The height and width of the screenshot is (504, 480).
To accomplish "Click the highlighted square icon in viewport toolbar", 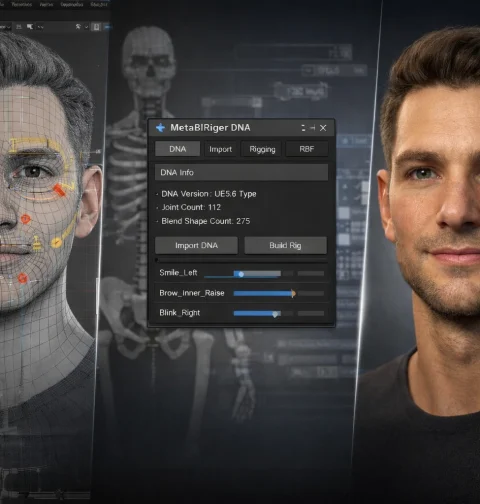I will pyautogui.click(x=96, y=27).
